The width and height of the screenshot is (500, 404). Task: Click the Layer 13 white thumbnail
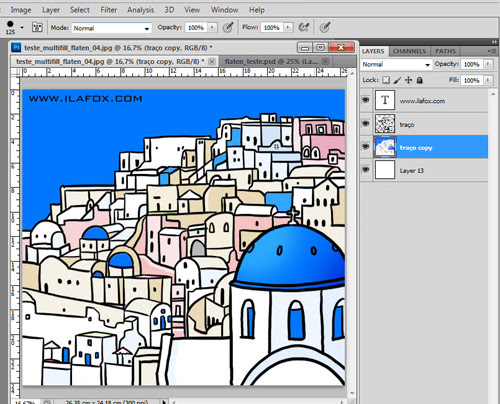(x=385, y=170)
